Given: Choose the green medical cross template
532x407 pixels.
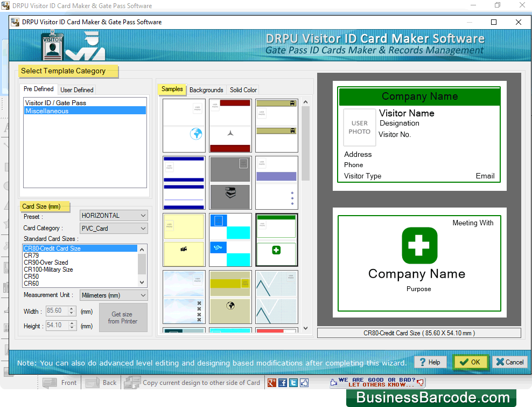Looking at the screenshot, I should (277, 240).
